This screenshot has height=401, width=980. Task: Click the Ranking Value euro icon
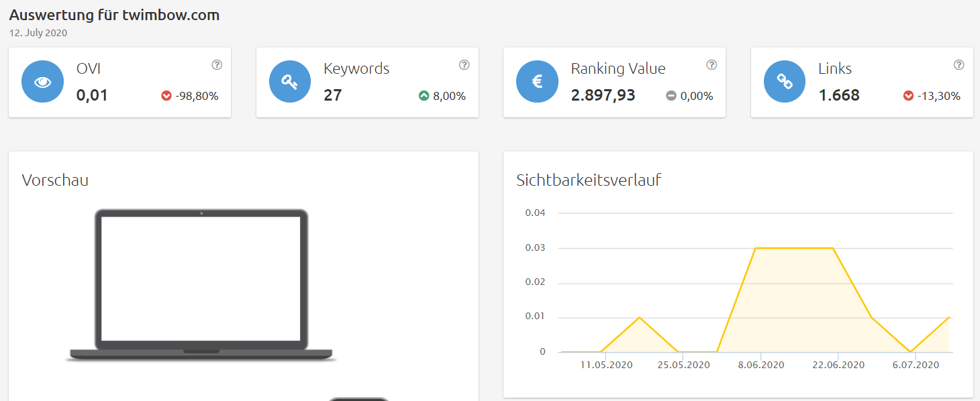[x=537, y=82]
